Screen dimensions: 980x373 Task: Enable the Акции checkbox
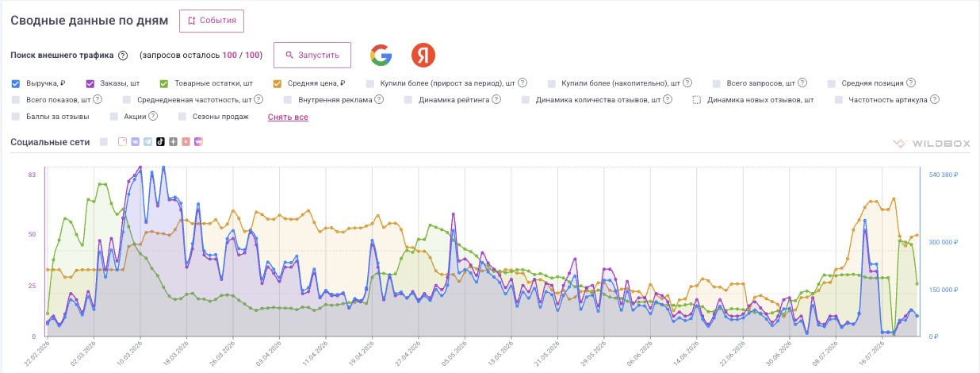point(113,117)
